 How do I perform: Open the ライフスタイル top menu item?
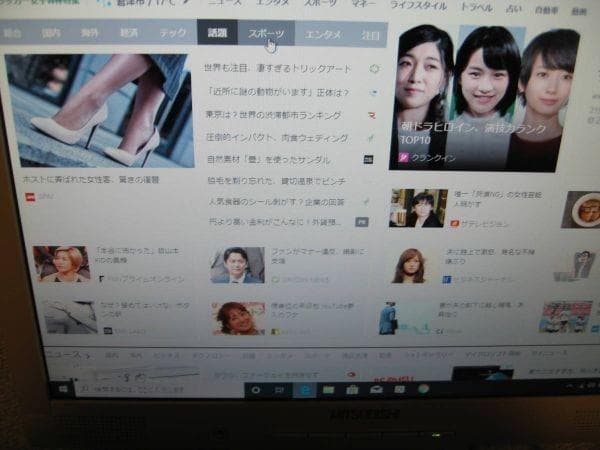point(418,6)
